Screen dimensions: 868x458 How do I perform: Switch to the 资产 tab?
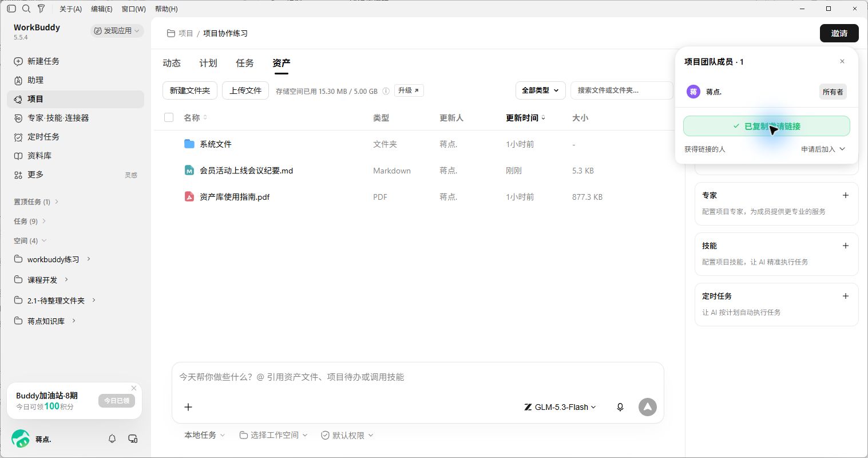[x=282, y=63]
